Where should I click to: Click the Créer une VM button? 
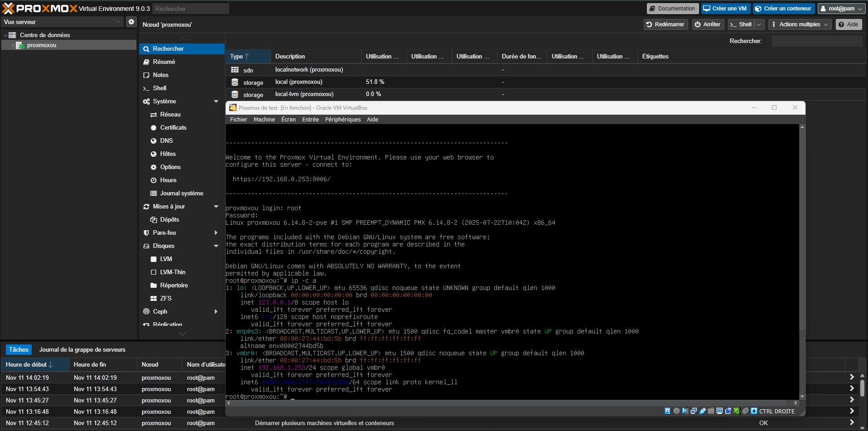pyautogui.click(x=725, y=9)
